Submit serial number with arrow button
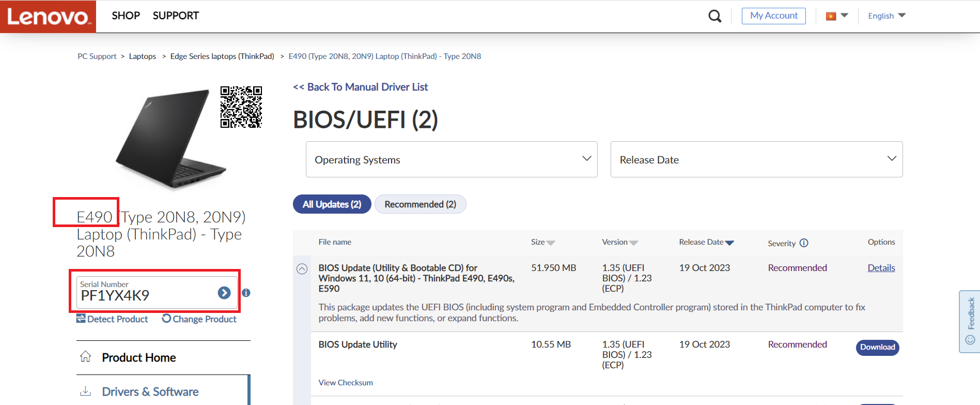Screen dimensions: 980x405 [224, 293]
